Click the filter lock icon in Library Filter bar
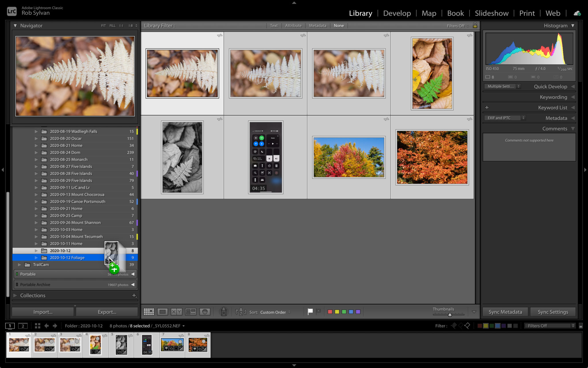Viewport: 588px width, 368px height. 475,26
